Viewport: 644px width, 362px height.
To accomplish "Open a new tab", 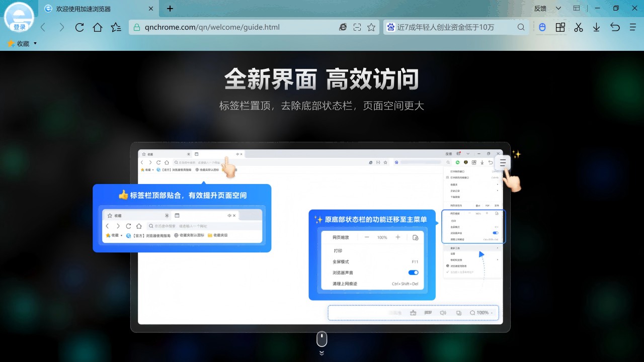I will [x=170, y=9].
